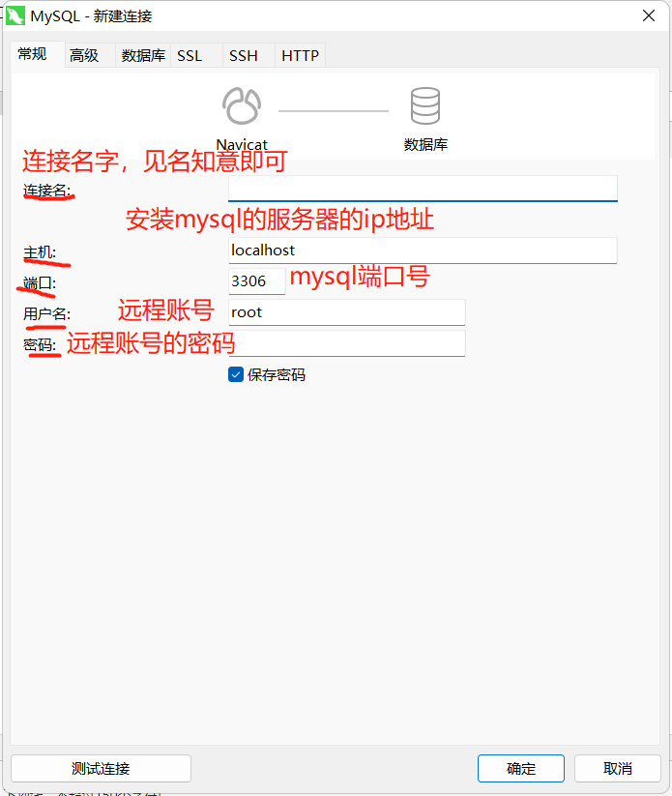Click the 主机 field containing localhost
Screen dimensions: 672x796
423,251
